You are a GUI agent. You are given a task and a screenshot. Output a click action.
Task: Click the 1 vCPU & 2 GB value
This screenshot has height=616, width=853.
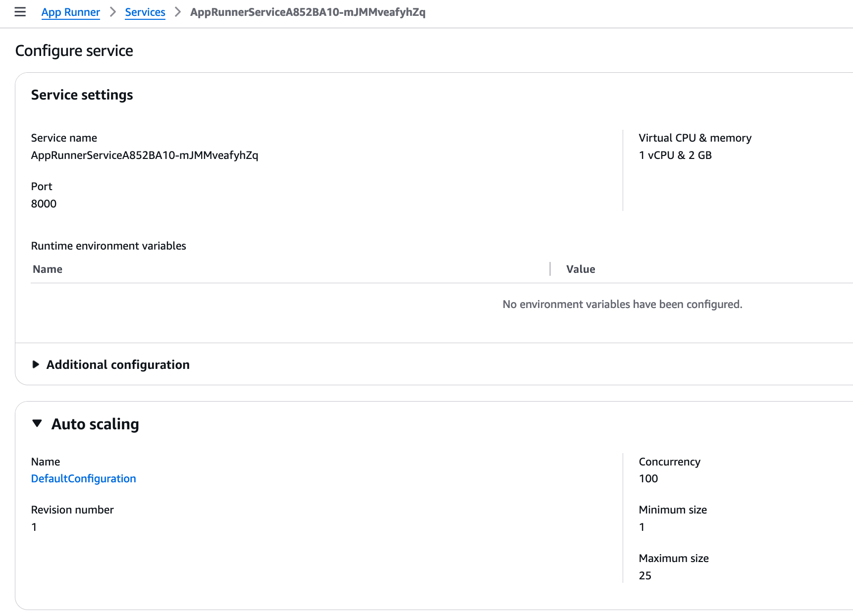675,155
